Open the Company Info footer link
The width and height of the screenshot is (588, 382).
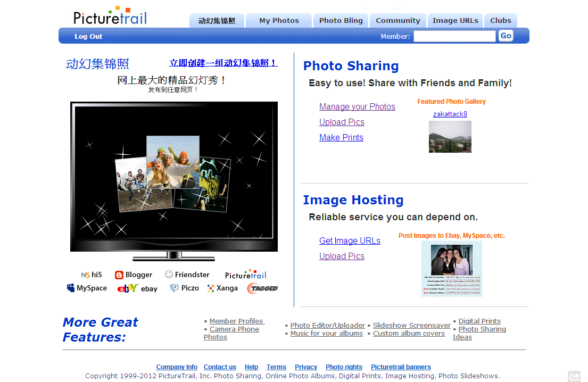coord(177,367)
